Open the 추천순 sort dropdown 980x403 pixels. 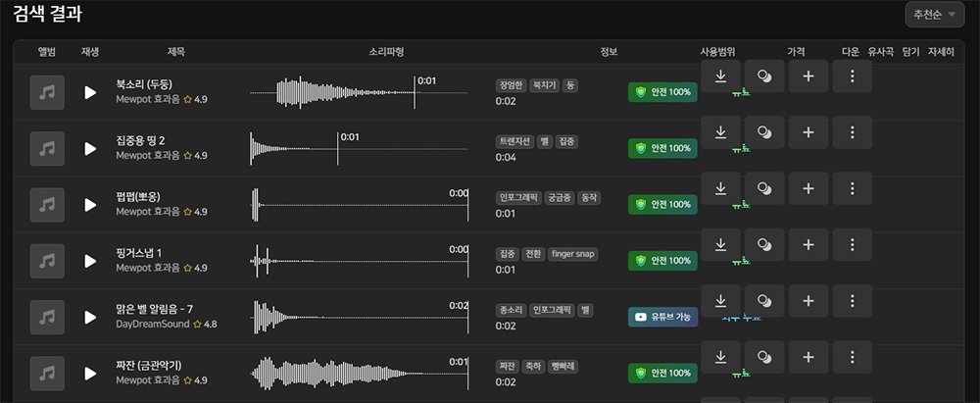(x=934, y=15)
